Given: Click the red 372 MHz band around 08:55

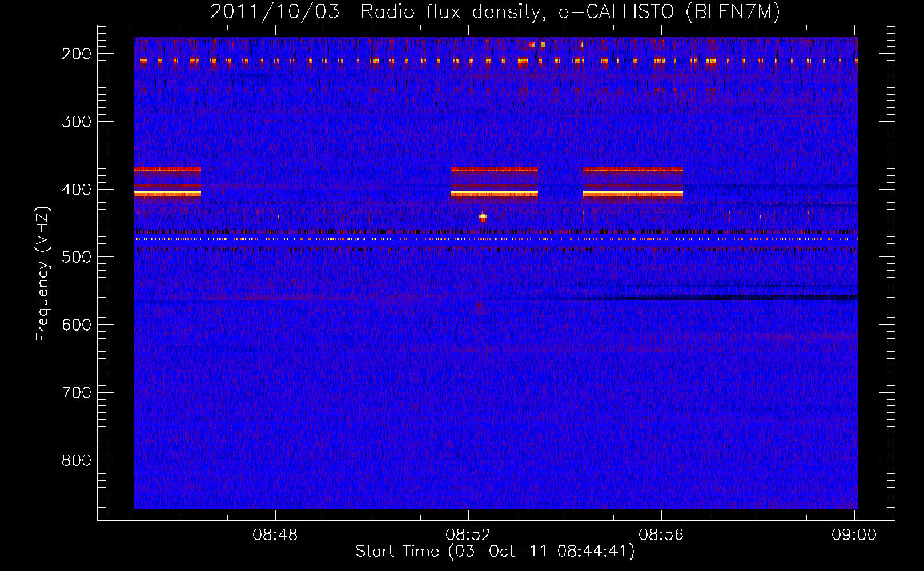Looking at the screenshot, I should click(633, 170).
